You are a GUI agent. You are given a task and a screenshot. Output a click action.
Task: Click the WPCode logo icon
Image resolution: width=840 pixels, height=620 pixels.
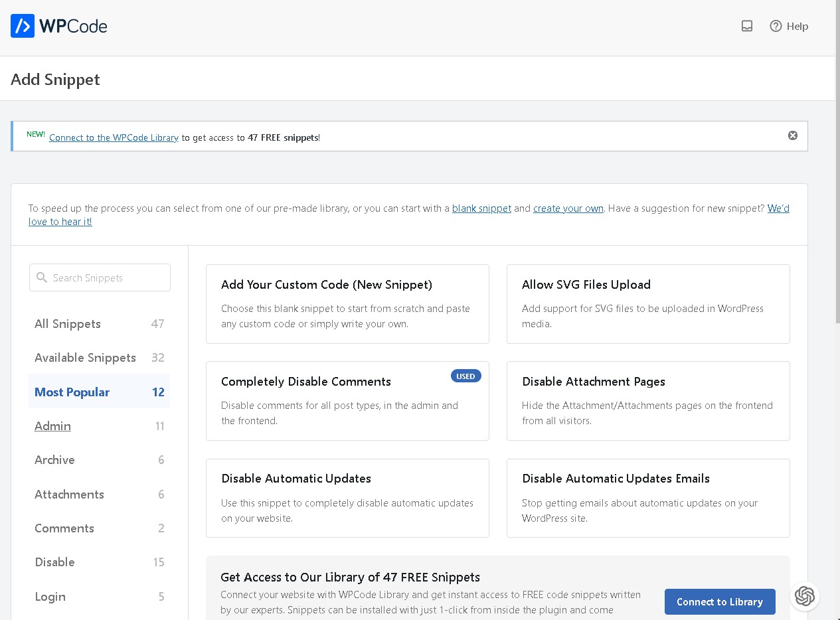23,26
